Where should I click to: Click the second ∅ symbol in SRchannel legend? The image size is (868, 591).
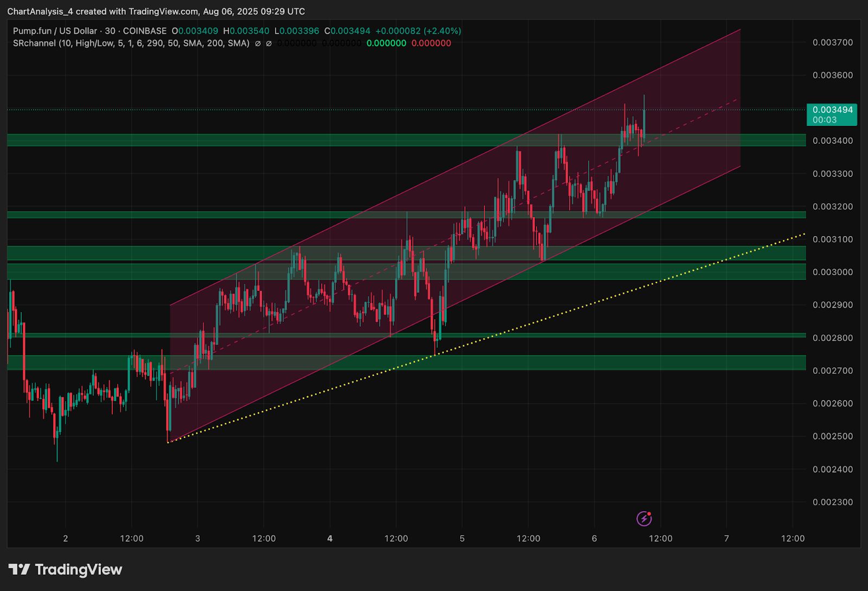click(x=269, y=43)
